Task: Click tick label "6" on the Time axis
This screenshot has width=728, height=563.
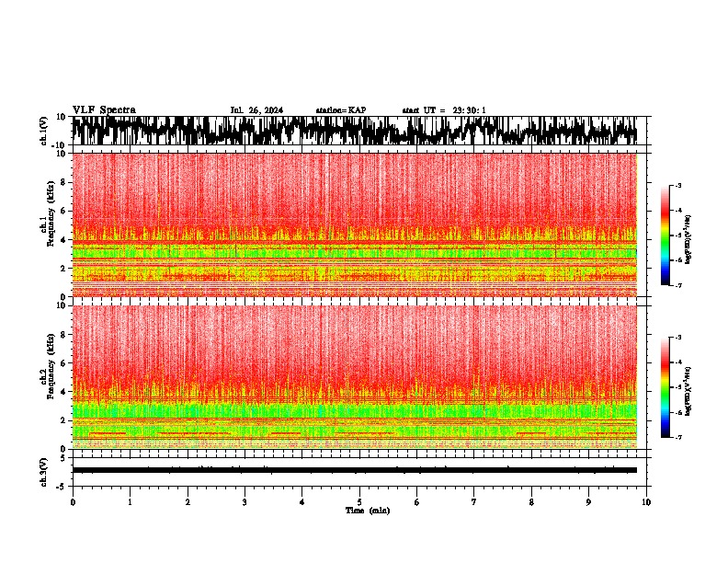Action: 417,502
